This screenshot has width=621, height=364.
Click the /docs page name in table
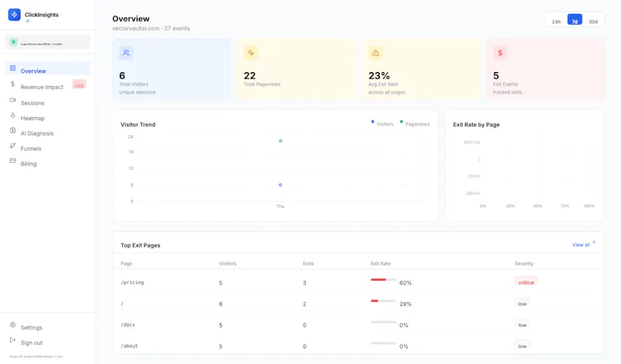point(128,324)
